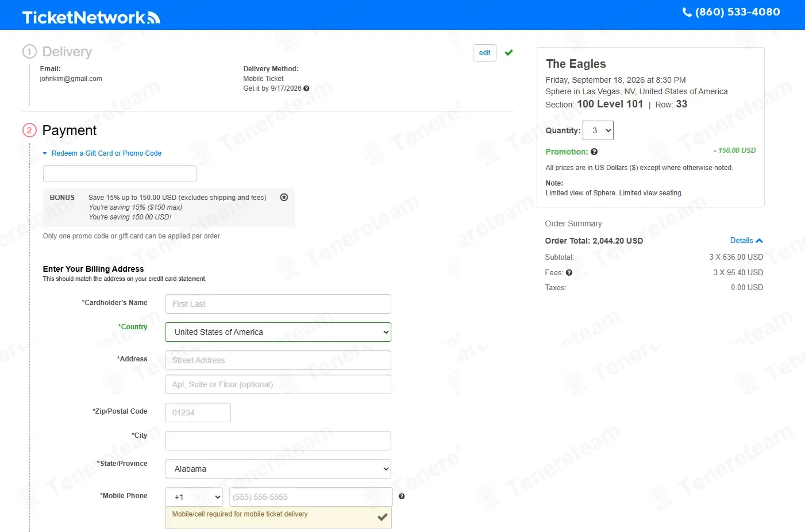Click the TicketNetwork logo

click(x=91, y=18)
